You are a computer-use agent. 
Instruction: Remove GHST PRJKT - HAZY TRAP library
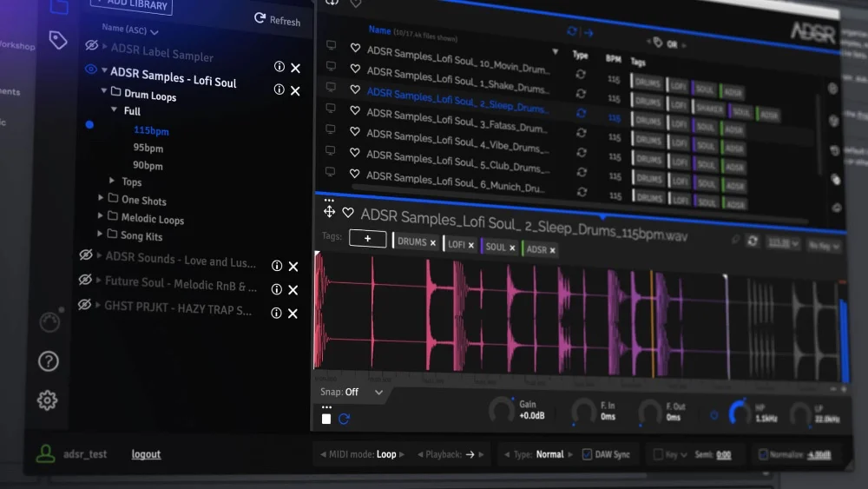pyautogui.click(x=293, y=314)
